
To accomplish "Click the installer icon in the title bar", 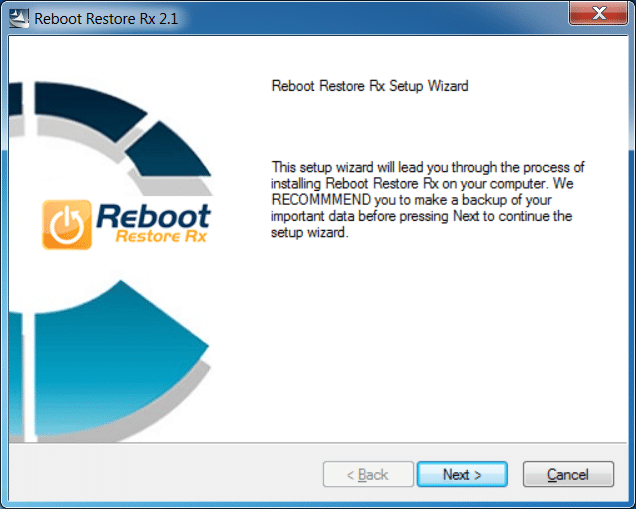I will point(18,16).
